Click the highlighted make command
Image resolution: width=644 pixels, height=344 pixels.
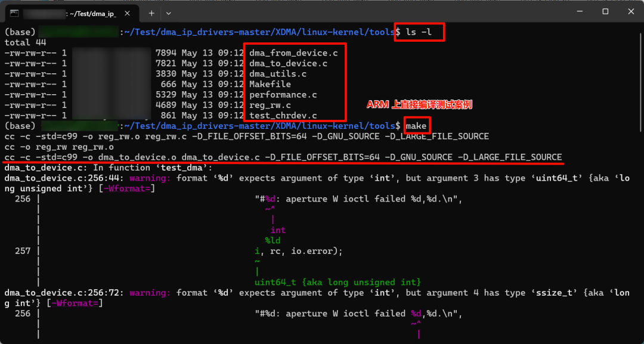click(416, 125)
